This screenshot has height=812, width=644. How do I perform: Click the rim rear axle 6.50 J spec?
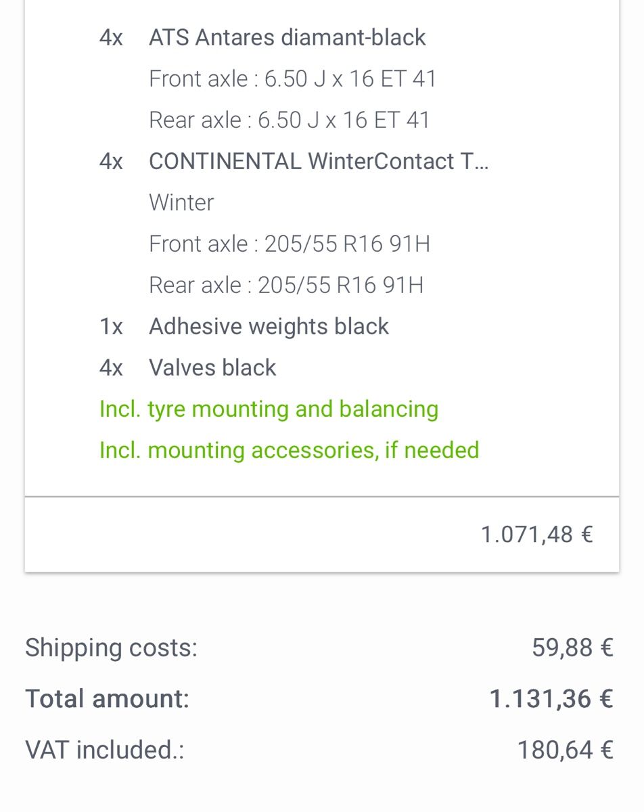289,120
